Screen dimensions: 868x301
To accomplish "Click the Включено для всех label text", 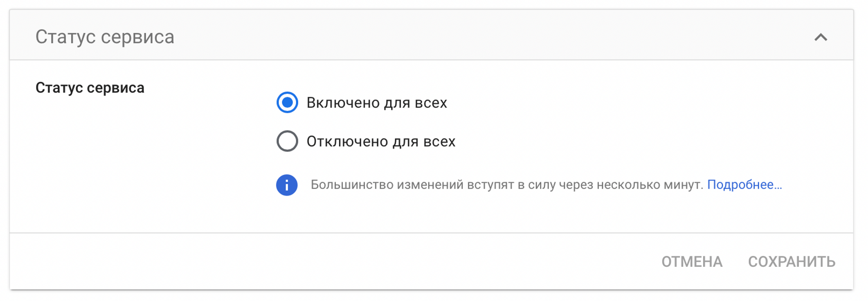I will (377, 103).
